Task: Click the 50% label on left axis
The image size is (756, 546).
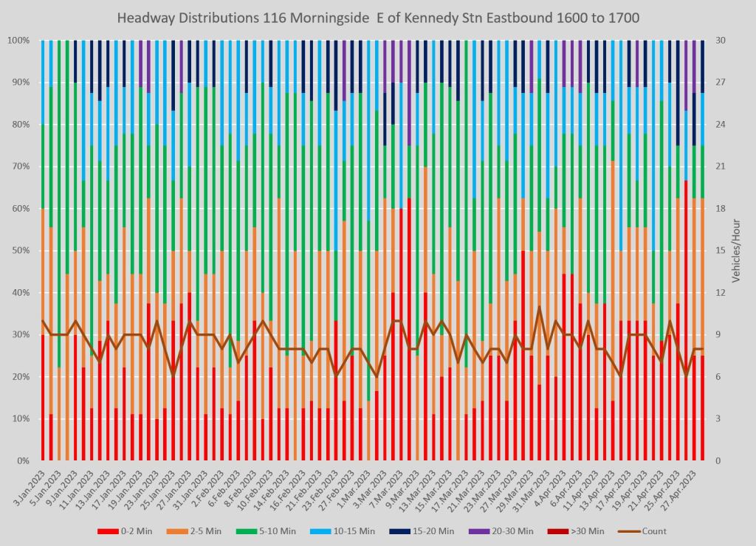Action: click(x=21, y=251)
